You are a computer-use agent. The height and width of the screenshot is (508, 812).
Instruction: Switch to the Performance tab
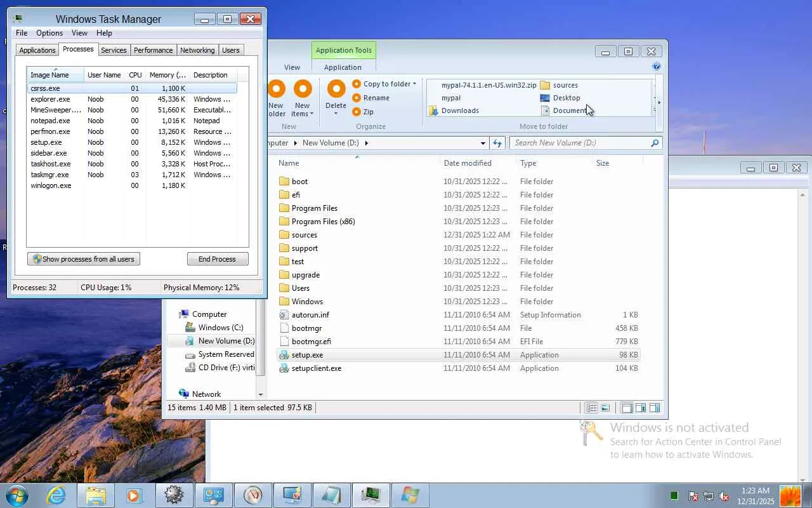(153, 50)
